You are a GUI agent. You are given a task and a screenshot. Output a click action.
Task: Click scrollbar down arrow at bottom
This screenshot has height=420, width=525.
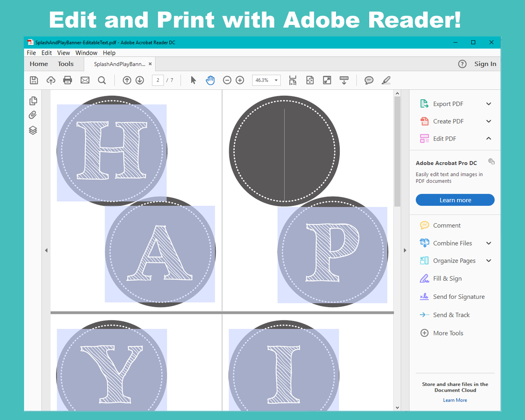coord(397,407)
